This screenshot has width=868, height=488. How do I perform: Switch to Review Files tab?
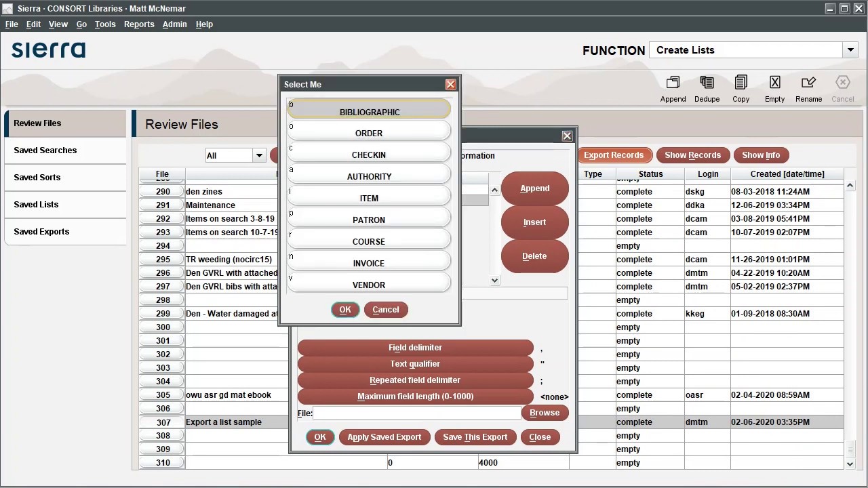point(65,123)
